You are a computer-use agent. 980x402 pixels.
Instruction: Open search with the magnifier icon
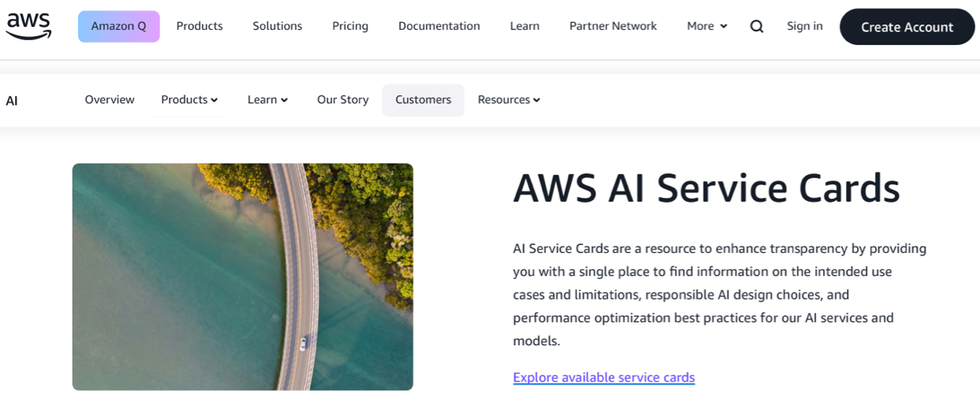757,26
